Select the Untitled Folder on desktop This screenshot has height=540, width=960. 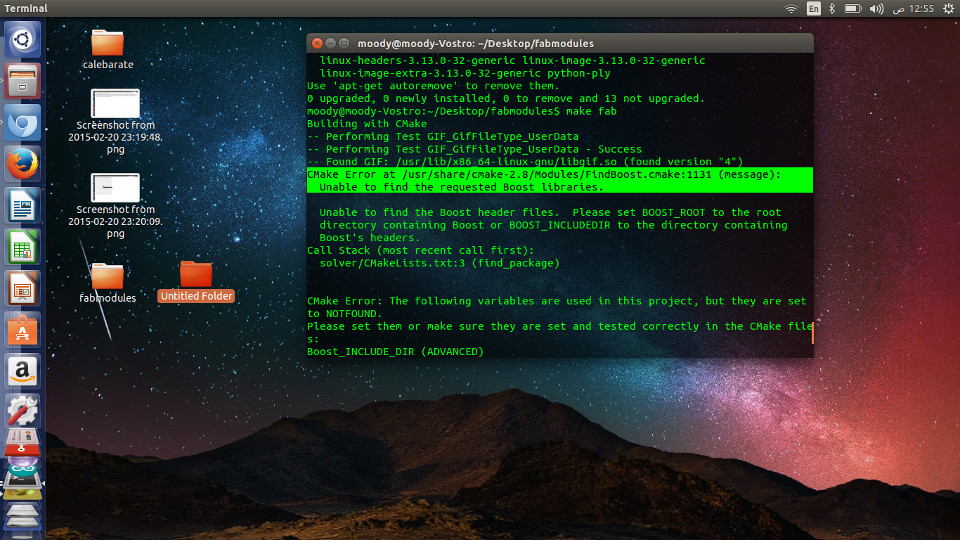(x=196, y=282)
